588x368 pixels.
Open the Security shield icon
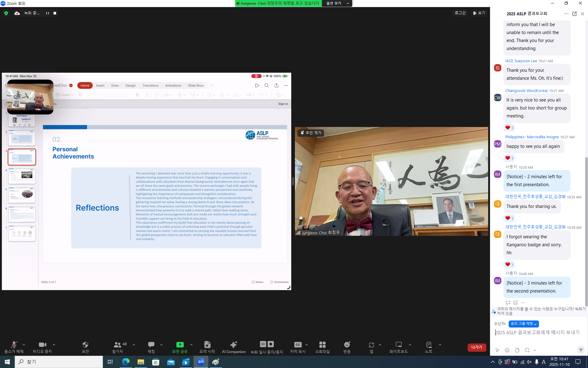(x=85, y=345)
